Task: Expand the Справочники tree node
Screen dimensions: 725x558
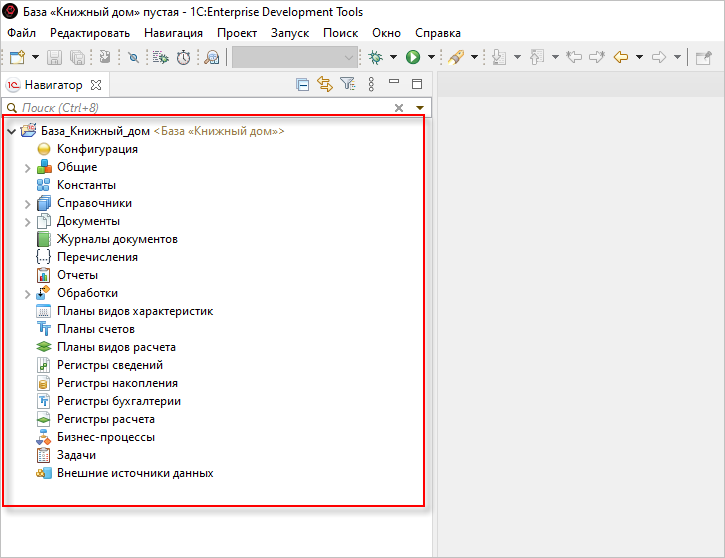Action: pos(28,204)
